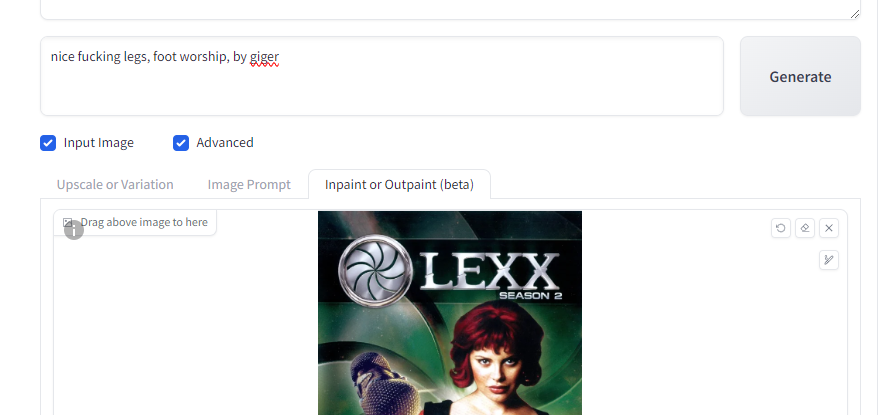
Task: Click the resize handle of the upper text area
Action: click(855, 14)
